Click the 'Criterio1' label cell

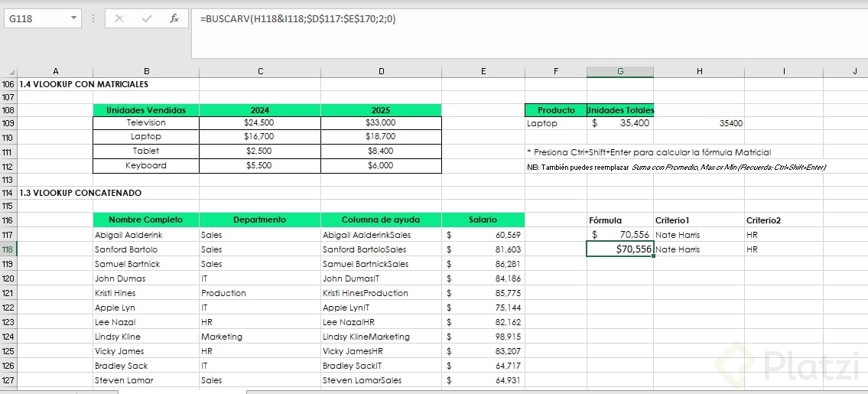tap(699, 220)
